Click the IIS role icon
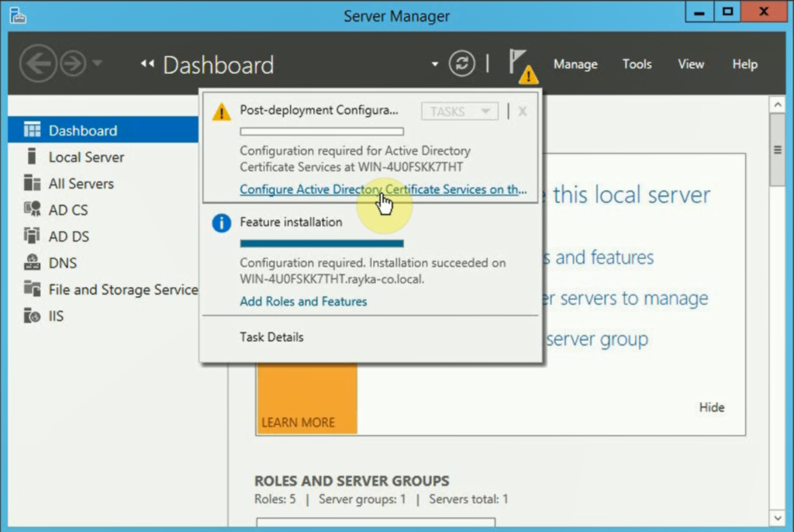 coord(32,316)
